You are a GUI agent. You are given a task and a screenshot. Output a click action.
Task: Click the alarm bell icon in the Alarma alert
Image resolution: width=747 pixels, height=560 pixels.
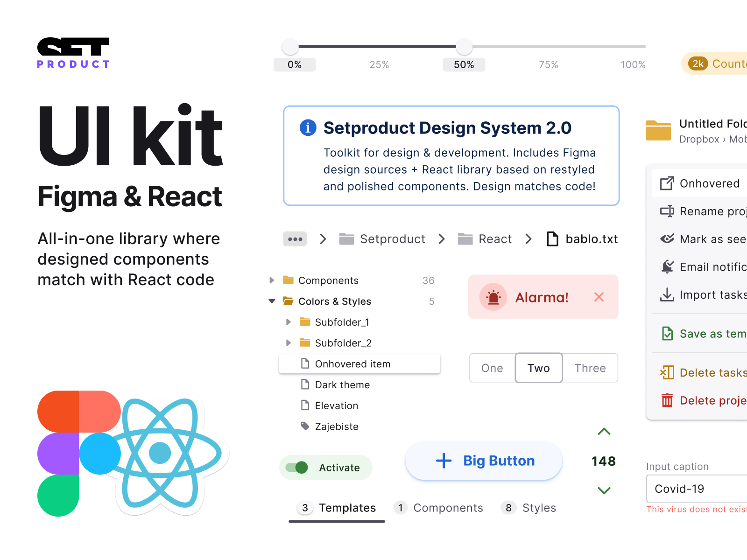(493, 297)
